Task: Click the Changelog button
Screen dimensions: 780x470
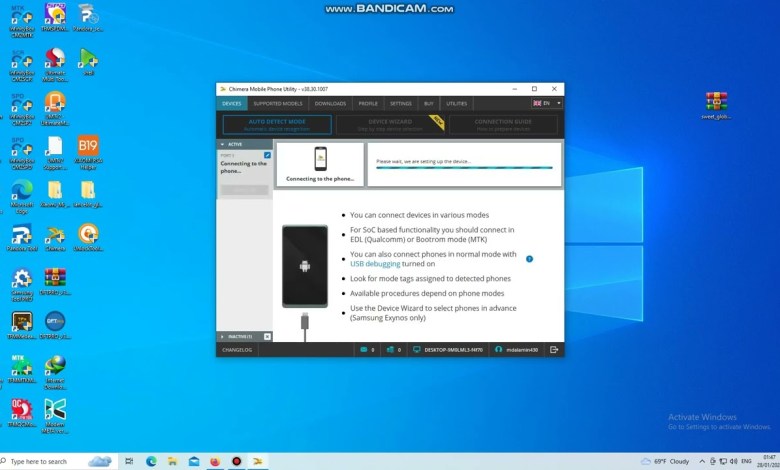Action: click(238, 350)
